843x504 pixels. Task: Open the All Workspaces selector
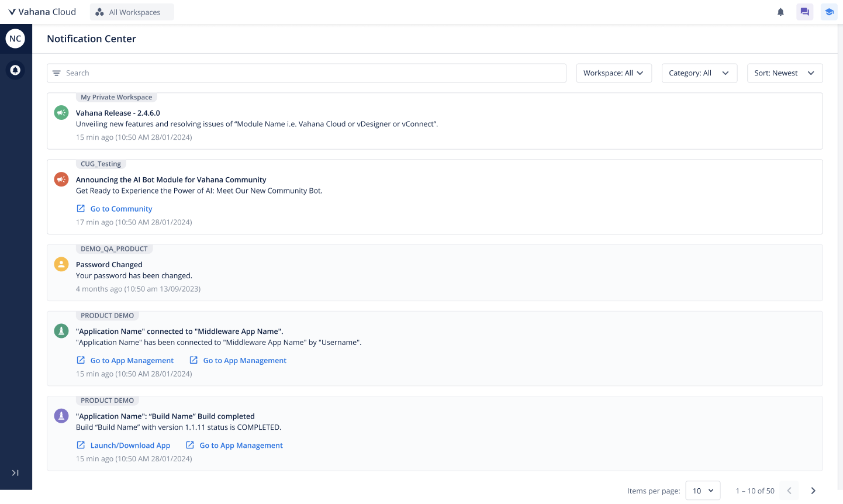point(132,12)
